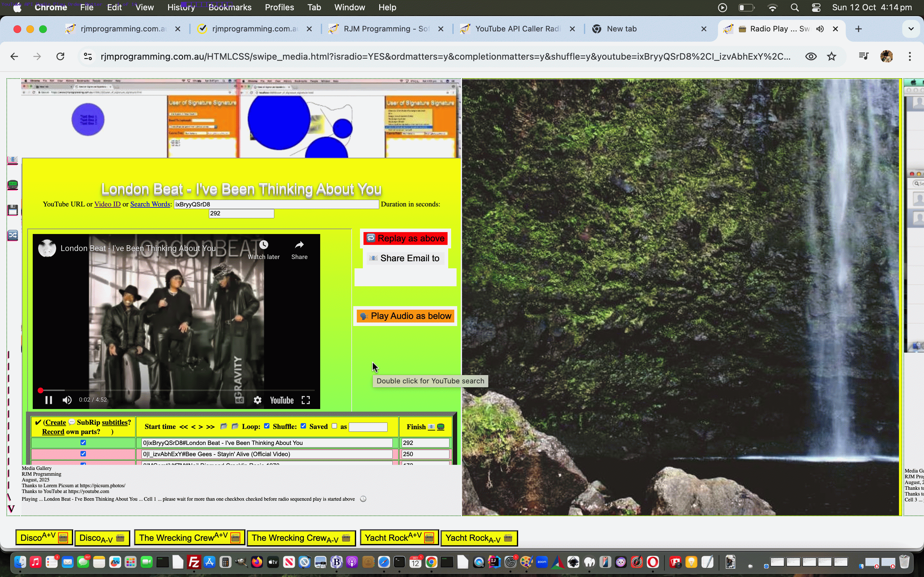Click the shuffle icon in left sidebar
The image size is (924, 577).
[x=13, y=235]
